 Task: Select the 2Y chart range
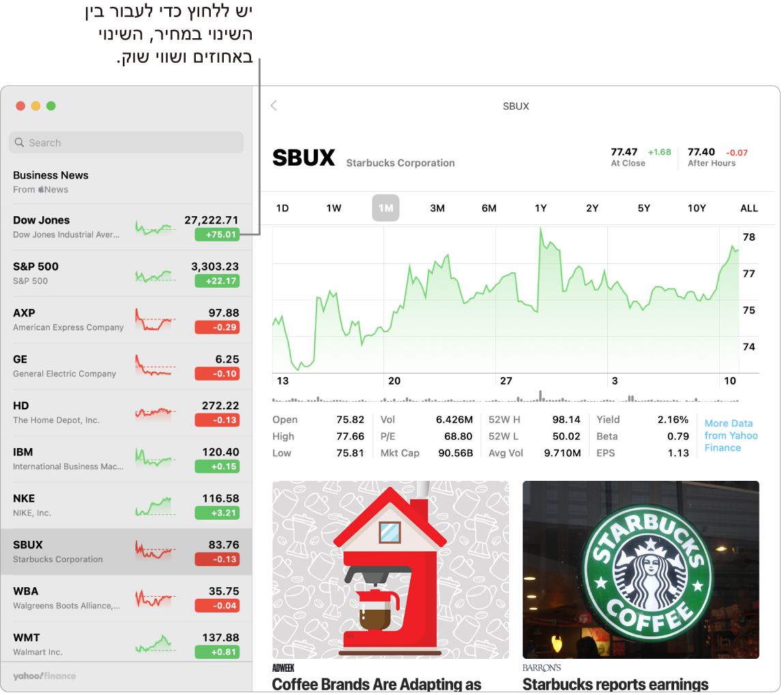tap(592, 208)
